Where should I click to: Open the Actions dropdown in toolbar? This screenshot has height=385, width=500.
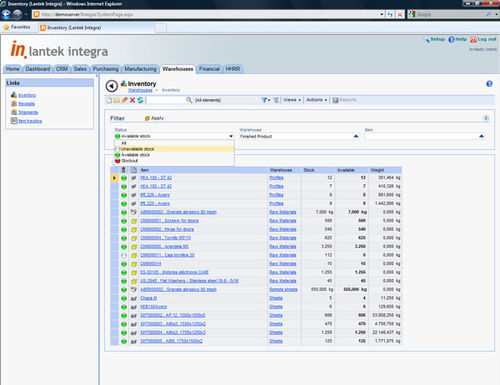[317, 100]
